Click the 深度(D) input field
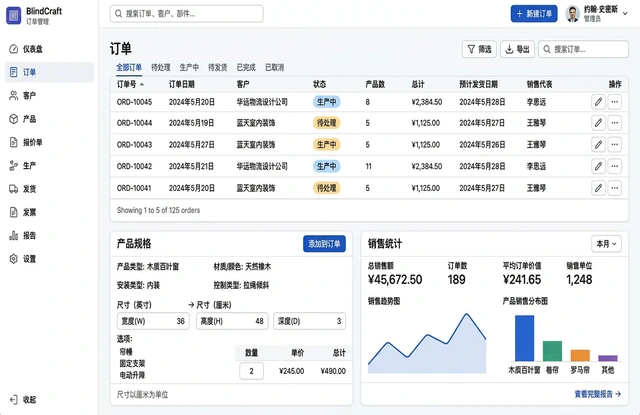This screenshot has width=640, height=415. 309,321
